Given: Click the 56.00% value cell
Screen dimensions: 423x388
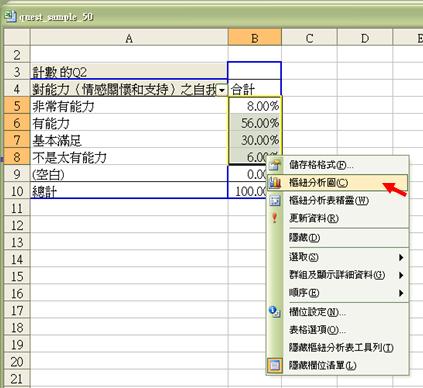Looking at the screenshot, I should tap(255, 123).
